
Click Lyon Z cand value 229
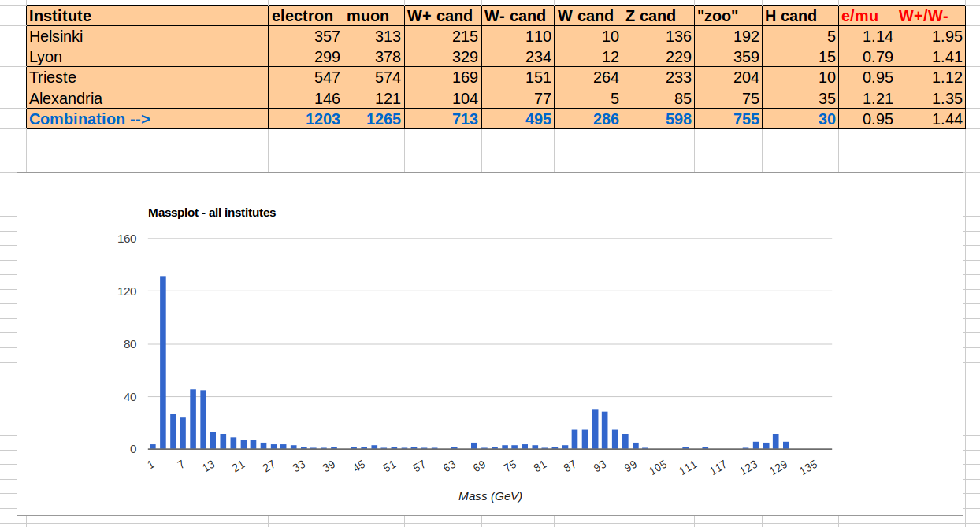click(657, 57)
